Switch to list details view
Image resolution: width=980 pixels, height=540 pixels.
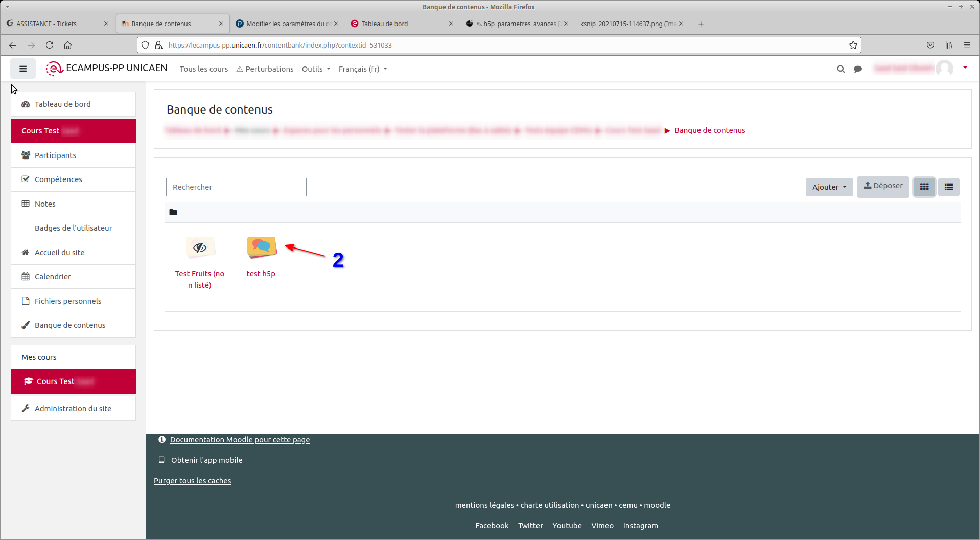coord(949,187)
